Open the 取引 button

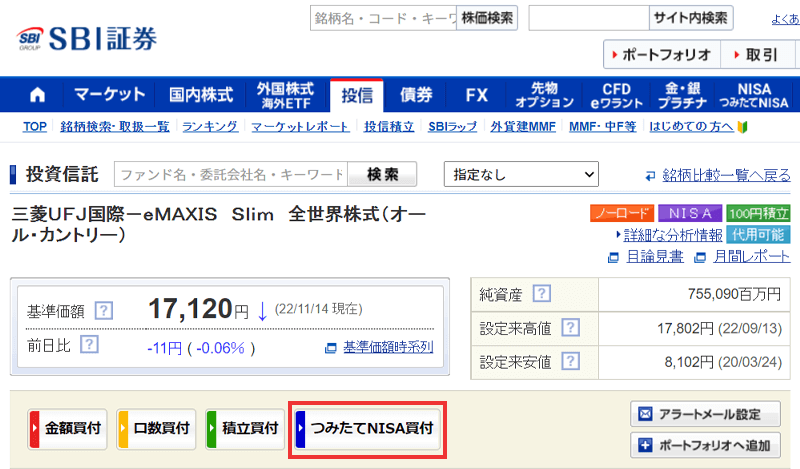click(x=758, y=54)
